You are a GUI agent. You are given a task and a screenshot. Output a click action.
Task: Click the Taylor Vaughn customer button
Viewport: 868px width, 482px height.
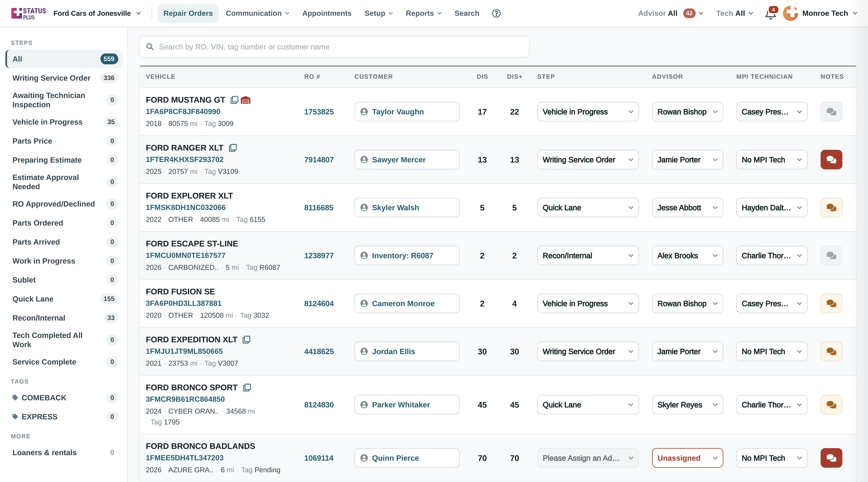click(407, 112)
